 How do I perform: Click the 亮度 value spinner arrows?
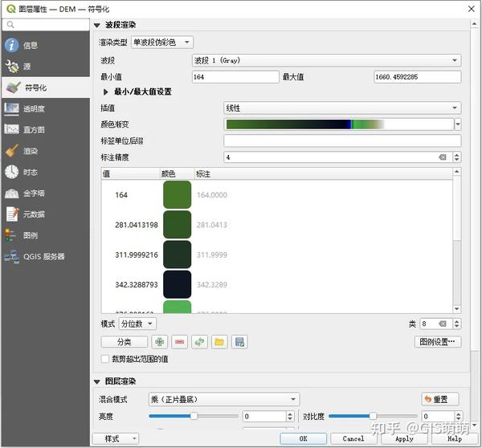pyautogui.click(x=290, y=417)
